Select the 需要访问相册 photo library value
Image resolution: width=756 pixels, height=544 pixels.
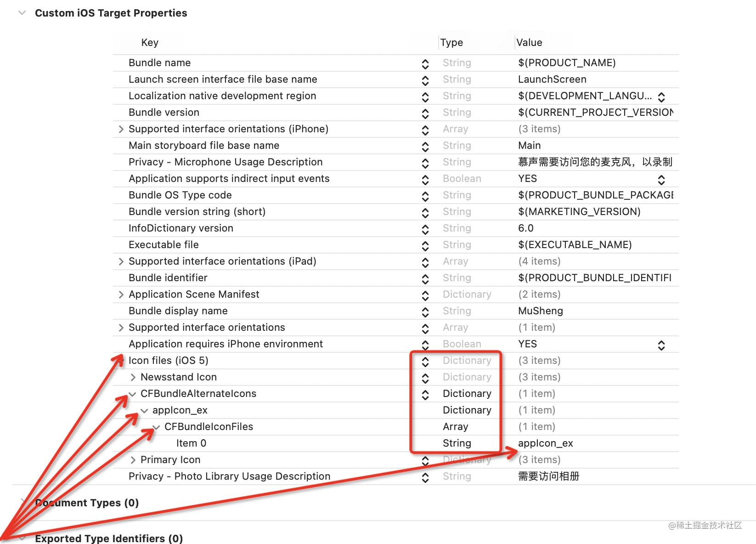pyautogui.click(x=549, y=476)
